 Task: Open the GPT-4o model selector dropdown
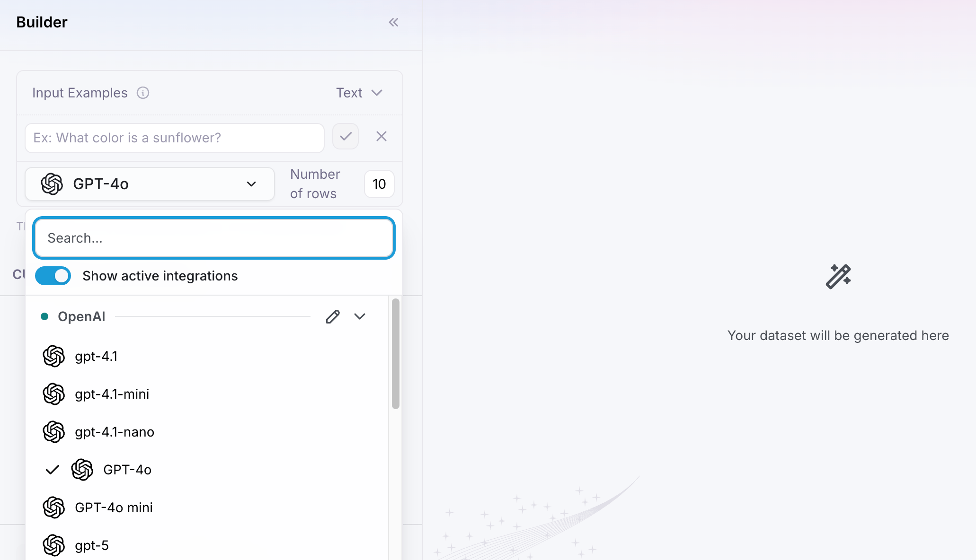pyautogui.click(x=150, y=184)
